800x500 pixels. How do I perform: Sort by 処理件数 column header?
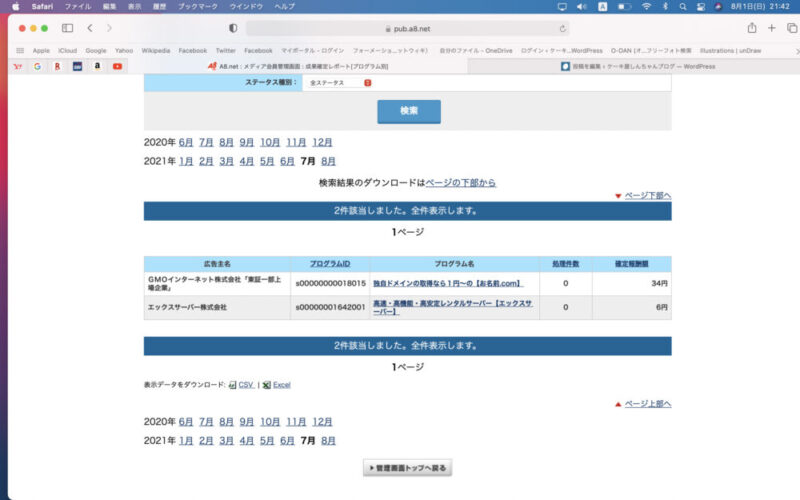coord(565,264)
